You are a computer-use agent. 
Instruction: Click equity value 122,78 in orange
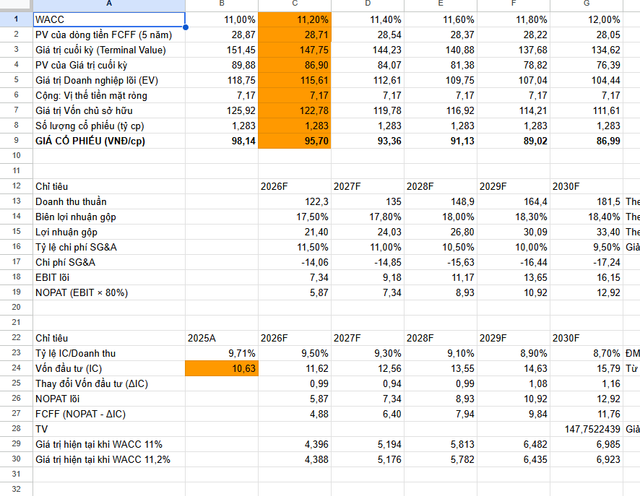[x=295, y=111]
